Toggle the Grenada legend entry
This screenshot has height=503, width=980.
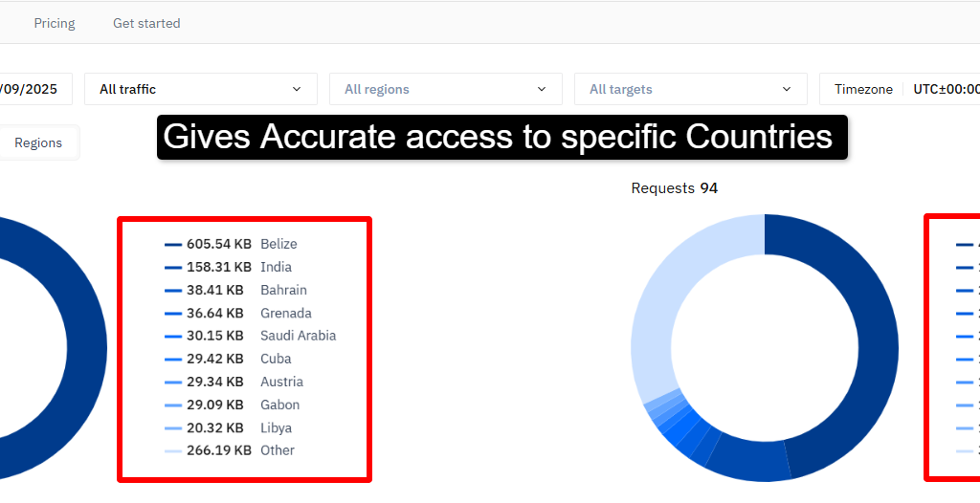click(x=285, y=313)
